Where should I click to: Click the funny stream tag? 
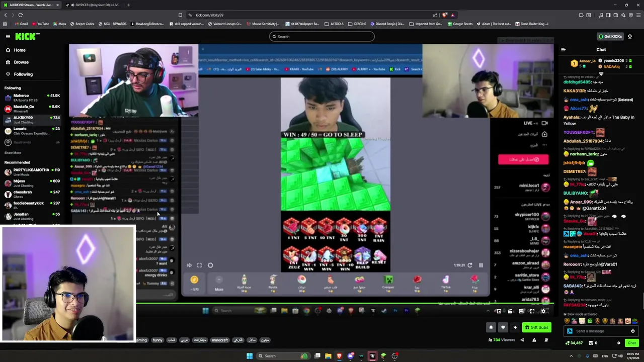157,340
